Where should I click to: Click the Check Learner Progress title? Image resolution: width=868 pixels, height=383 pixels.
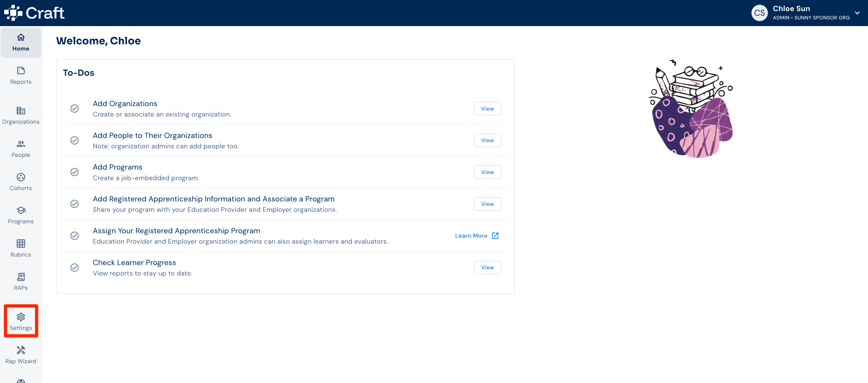[x=134, y=263]
